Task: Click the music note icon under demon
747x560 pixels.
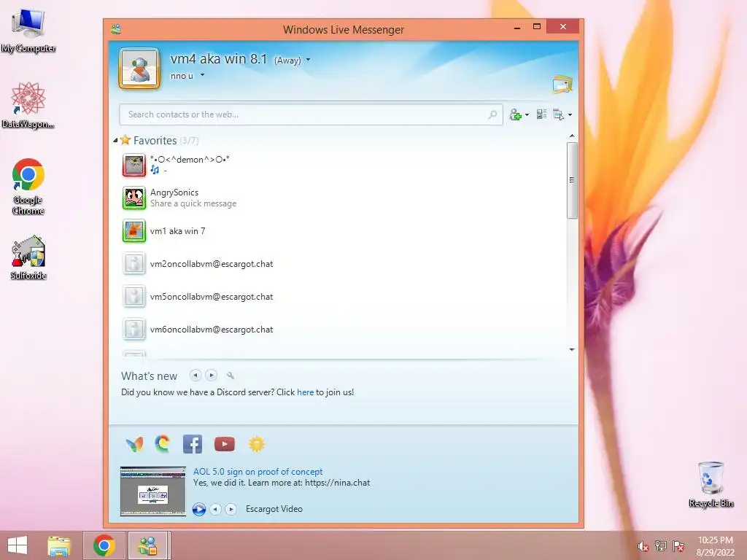Action: tap(155, 169)
